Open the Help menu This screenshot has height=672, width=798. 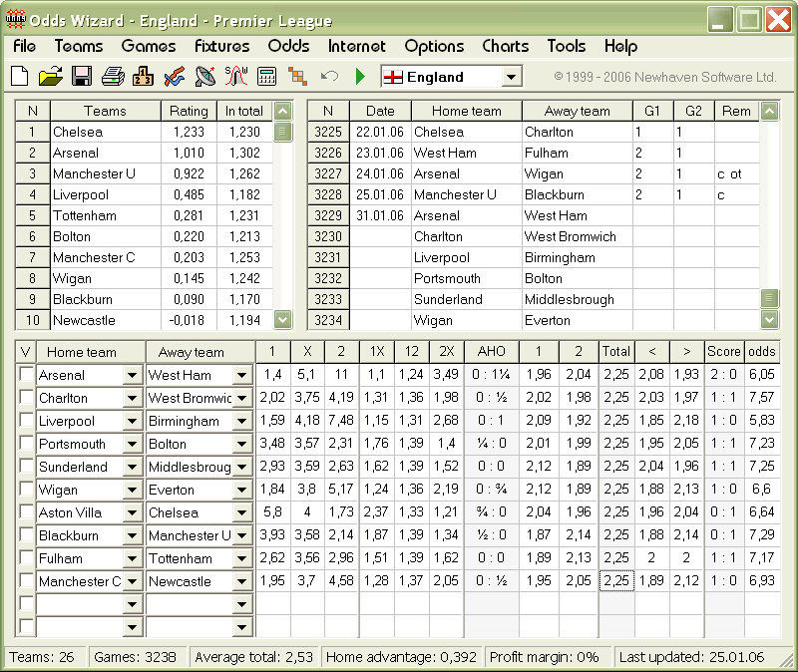click(620, 46)
